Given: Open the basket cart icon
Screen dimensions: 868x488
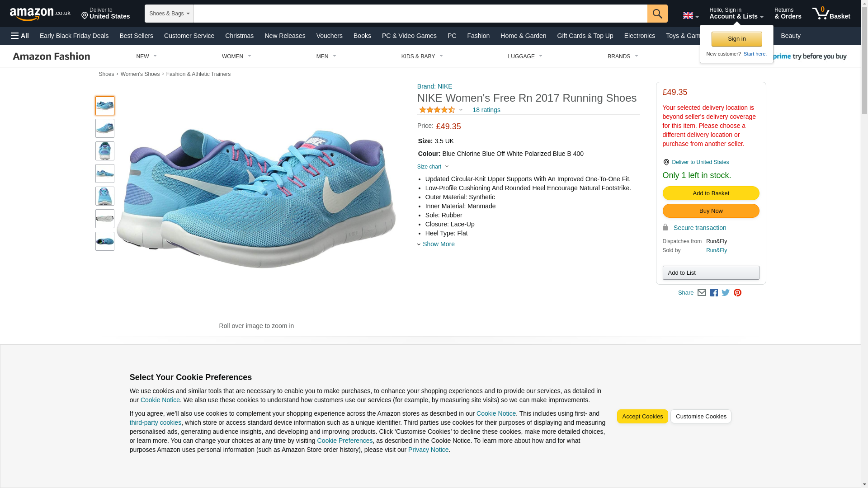Looking at the screenshot, I should pos(830,14).
